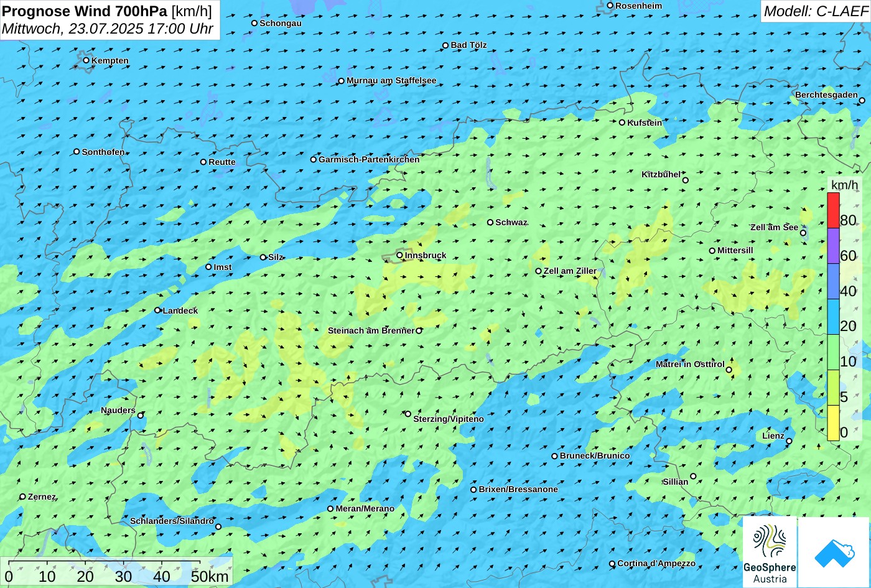This screenshot has height=588, width=871.
Task: Click the km/h legend heading
Action: click(x=844, y=185)
